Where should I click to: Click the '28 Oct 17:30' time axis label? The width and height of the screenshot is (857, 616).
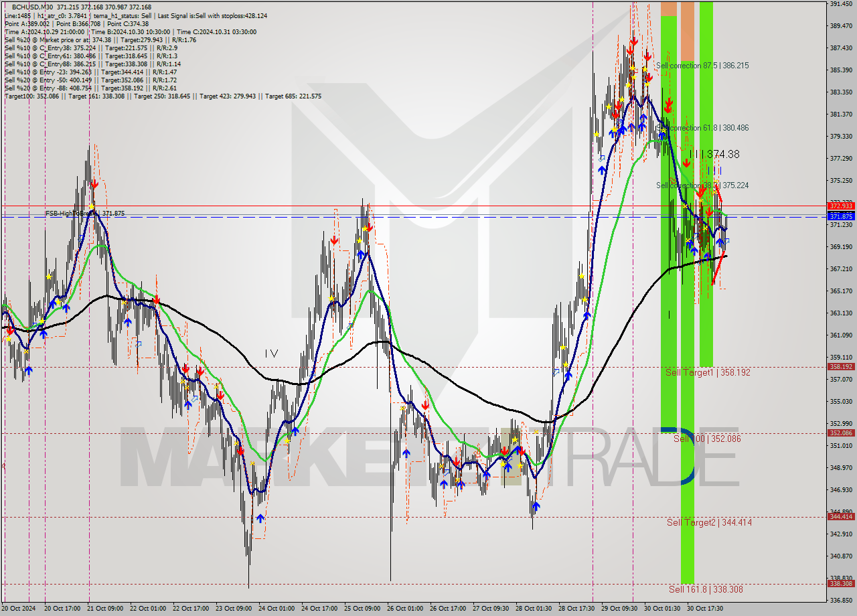(578, 609)
